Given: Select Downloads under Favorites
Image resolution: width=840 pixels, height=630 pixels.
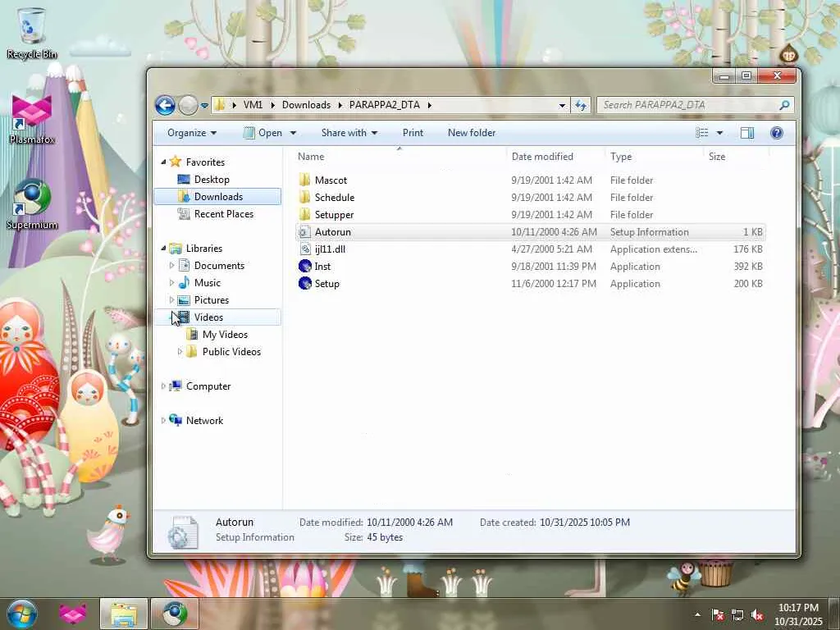Looking at the screenshot, I should 218,197.
